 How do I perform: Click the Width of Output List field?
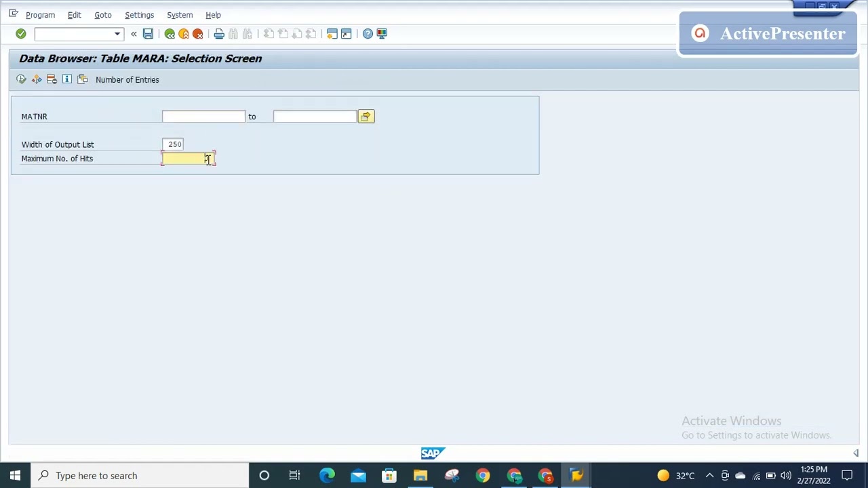coord(173,144)
